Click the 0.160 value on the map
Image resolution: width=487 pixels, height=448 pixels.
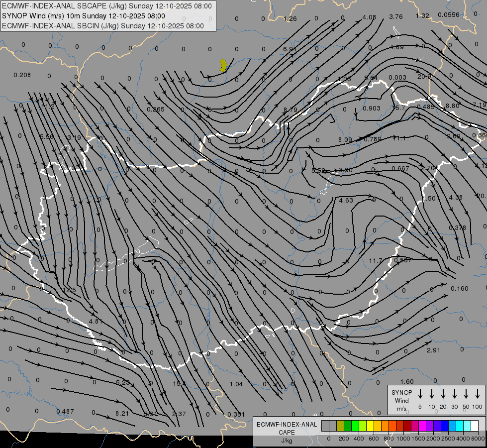click(459, 288)
